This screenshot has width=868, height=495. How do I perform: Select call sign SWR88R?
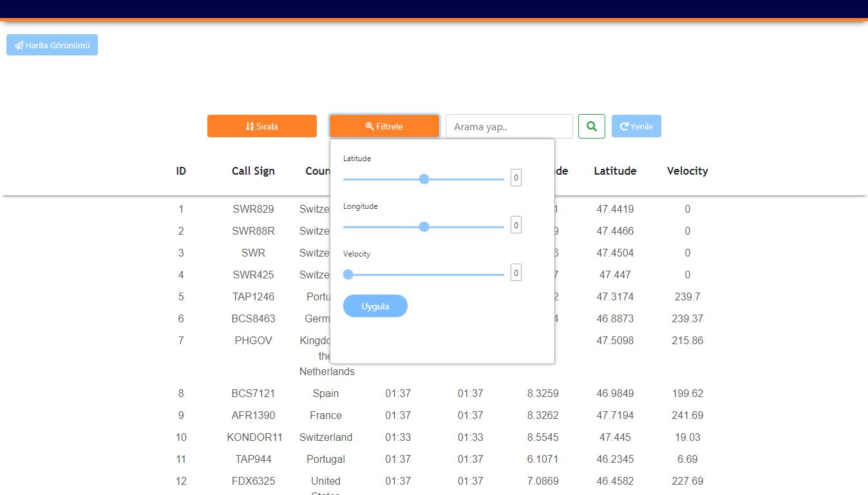(253, 231)
